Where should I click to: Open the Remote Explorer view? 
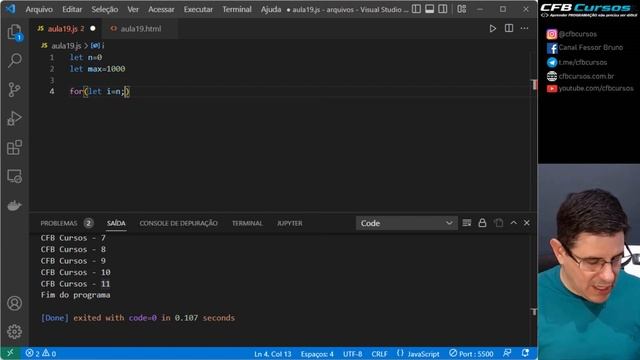(x=15, y=176)
